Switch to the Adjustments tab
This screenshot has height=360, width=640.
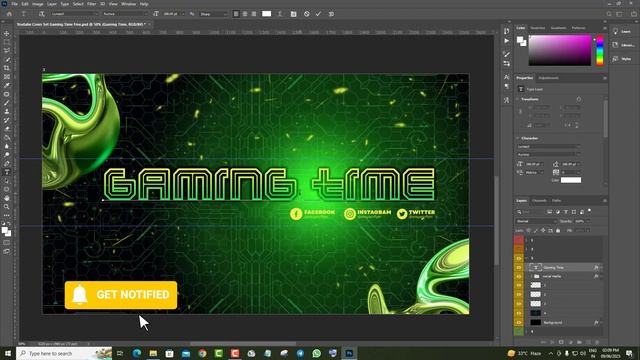pyautogui.click(x=548, y=78)
